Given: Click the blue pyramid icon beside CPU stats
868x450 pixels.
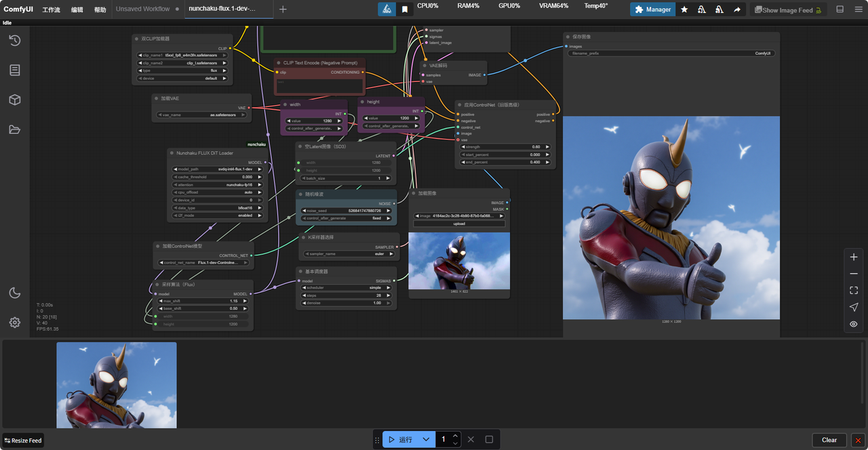Looking at the screenshot, I should click(x=387, y=9).
